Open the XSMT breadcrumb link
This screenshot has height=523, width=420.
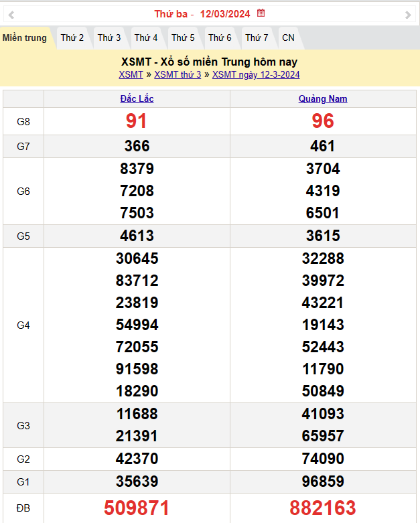click(x=131, y=75)
